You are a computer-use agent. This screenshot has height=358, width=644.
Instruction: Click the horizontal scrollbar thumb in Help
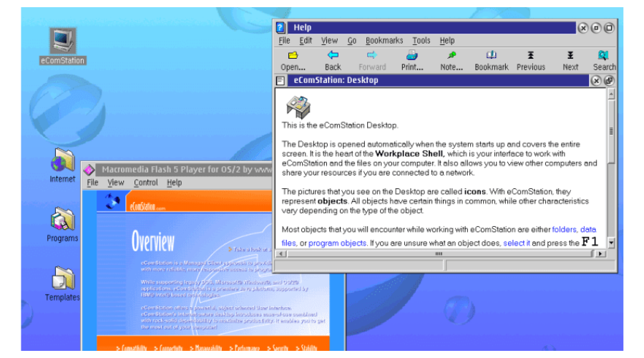point(440,254)
